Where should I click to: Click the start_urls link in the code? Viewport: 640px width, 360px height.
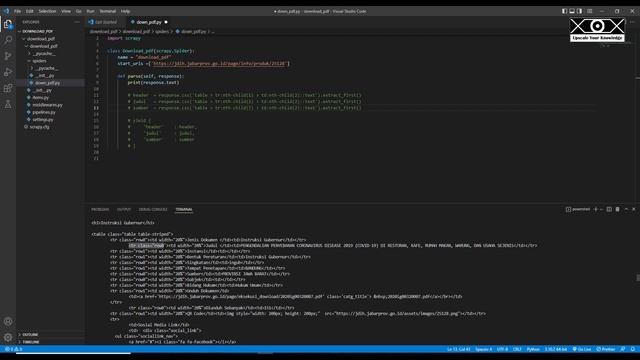coord(220,64)
